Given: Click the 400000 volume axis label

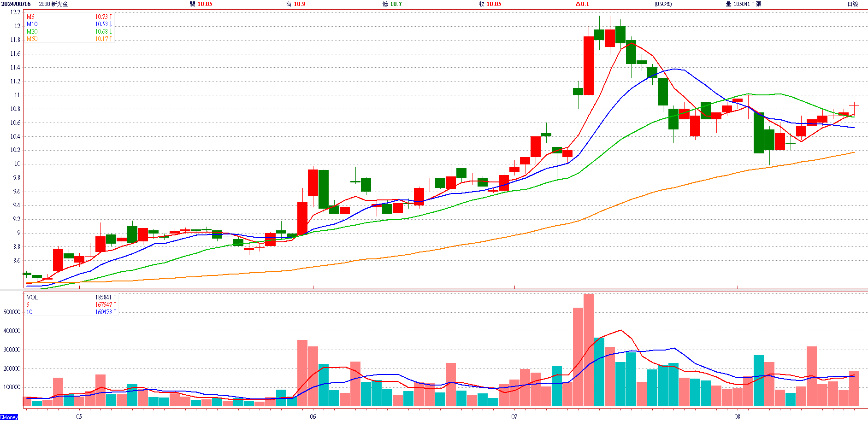Looking at the screenshot, I should (x=12, y=331).
